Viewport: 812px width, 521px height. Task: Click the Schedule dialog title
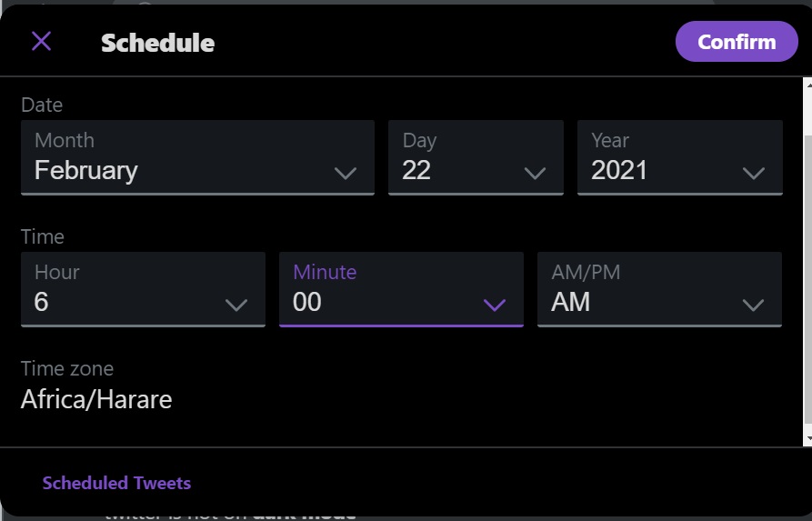pos(157,43)
